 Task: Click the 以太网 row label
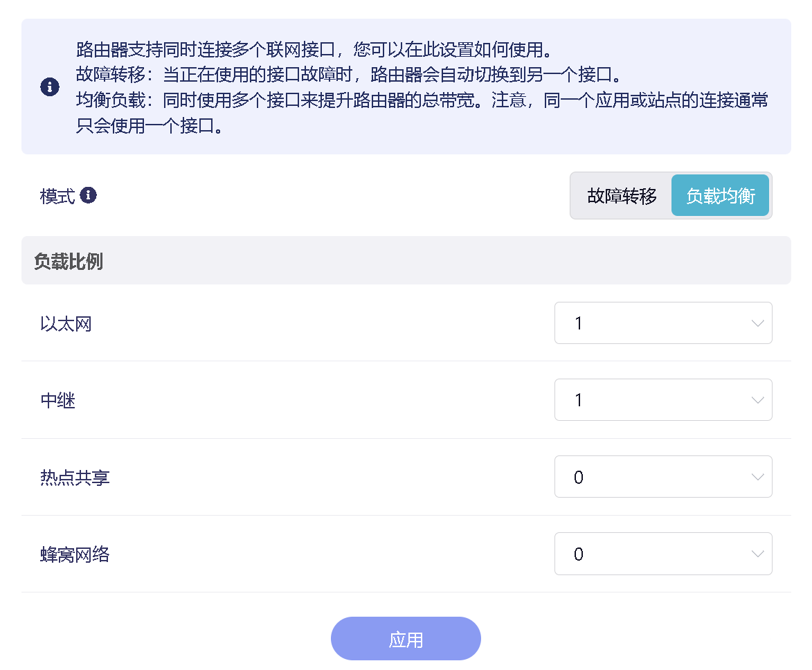66,324
